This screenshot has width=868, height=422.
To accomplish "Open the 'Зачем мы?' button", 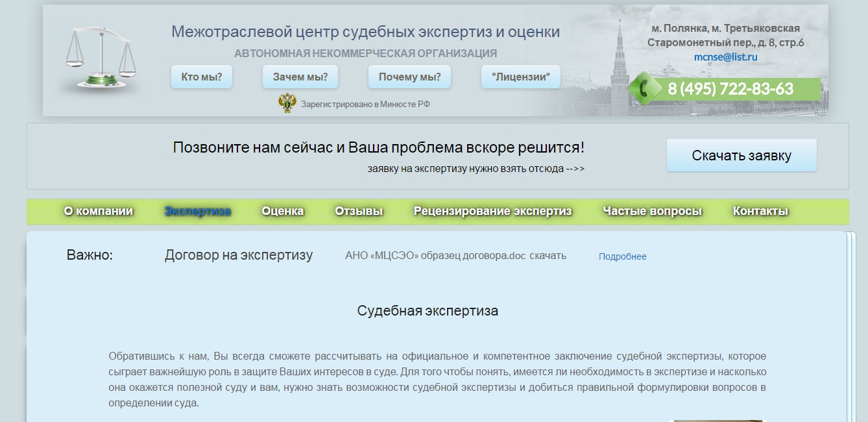I will 300,77.
